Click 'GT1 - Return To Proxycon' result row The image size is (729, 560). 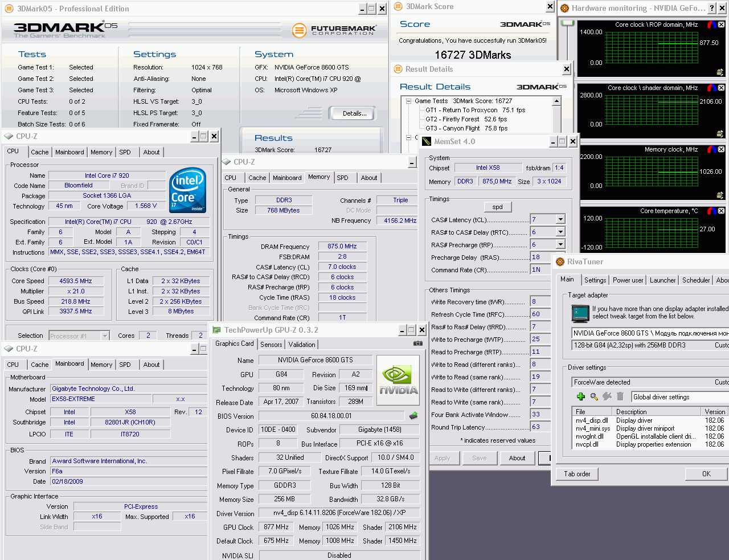475,110
